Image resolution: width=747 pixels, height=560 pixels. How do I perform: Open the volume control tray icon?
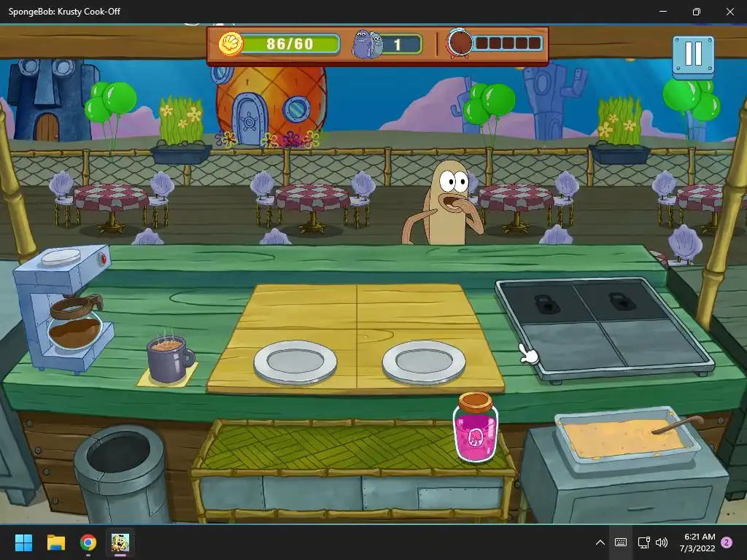662,542
